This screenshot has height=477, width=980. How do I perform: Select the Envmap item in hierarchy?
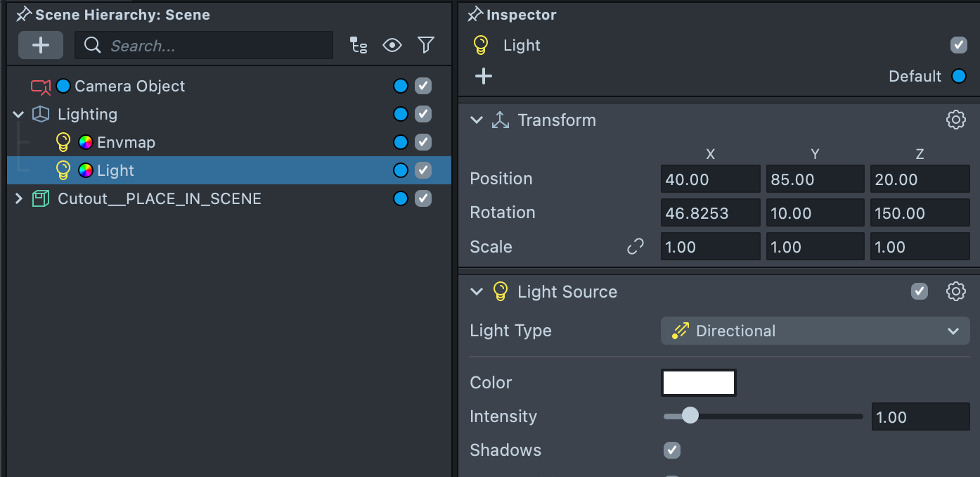pos(126,143)
